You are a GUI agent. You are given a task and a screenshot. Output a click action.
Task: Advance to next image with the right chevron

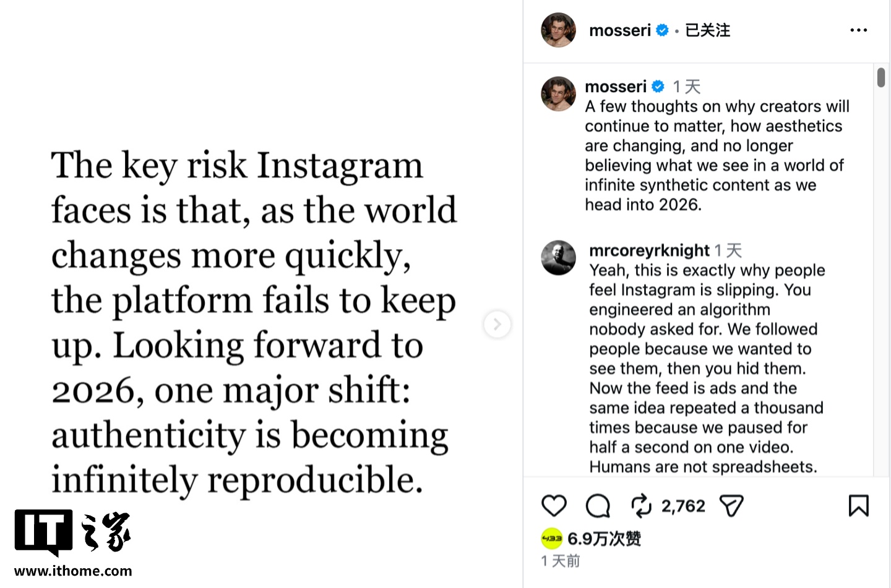click(x=497, y=324)
